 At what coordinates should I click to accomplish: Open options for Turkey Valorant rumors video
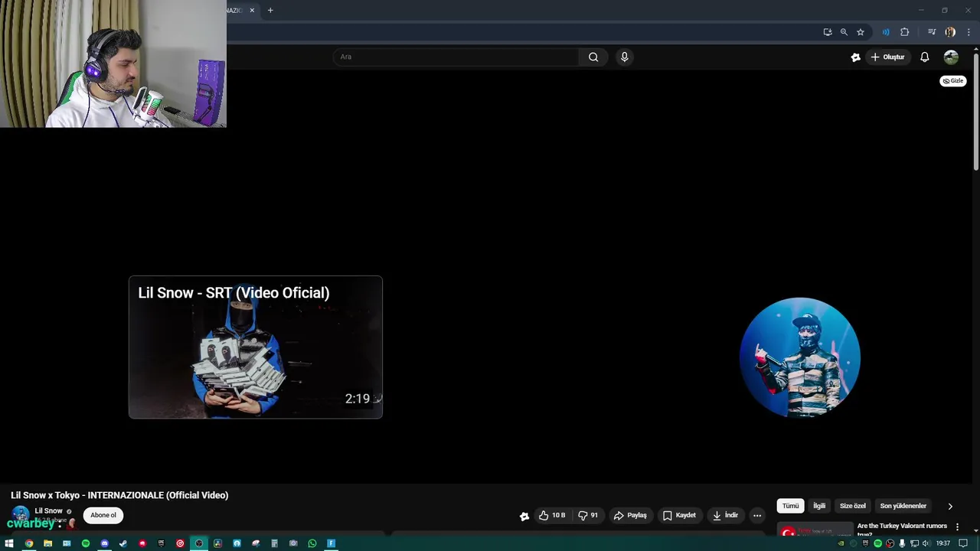957,527
